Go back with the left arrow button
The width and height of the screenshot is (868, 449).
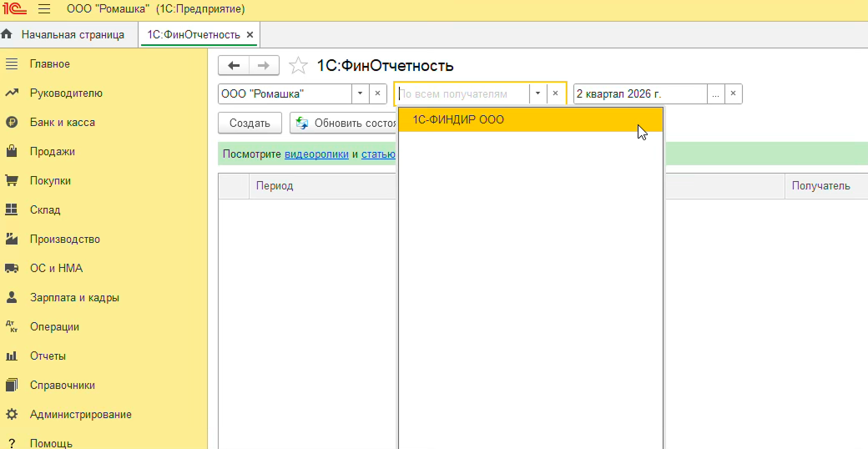(x=234, y=65)
